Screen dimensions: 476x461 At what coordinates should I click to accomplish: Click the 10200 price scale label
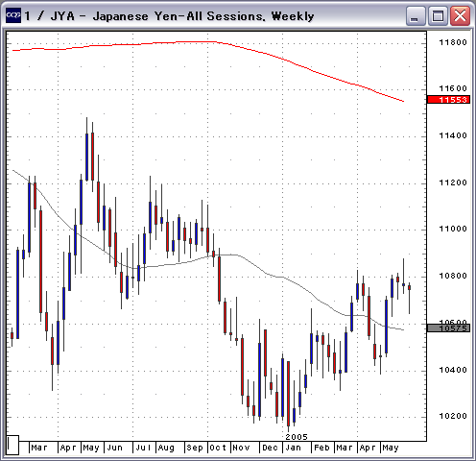[x=453, y=416]
